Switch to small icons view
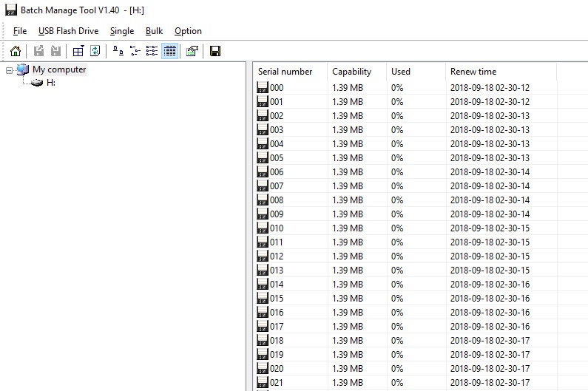Image resolution: width=588 pixels, height=391 pixels. (x=135, y=51)
